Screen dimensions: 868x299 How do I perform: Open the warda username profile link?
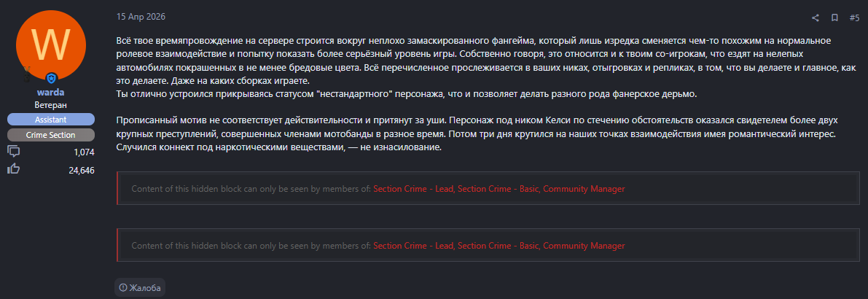pyautogui.click(x=50, y=93)
